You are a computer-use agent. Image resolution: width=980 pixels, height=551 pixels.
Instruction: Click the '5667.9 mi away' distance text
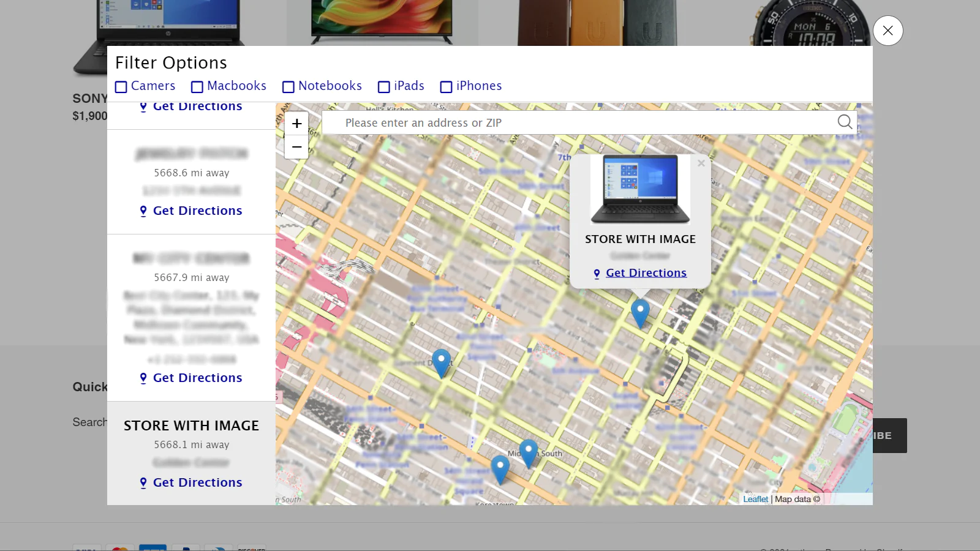192,277
